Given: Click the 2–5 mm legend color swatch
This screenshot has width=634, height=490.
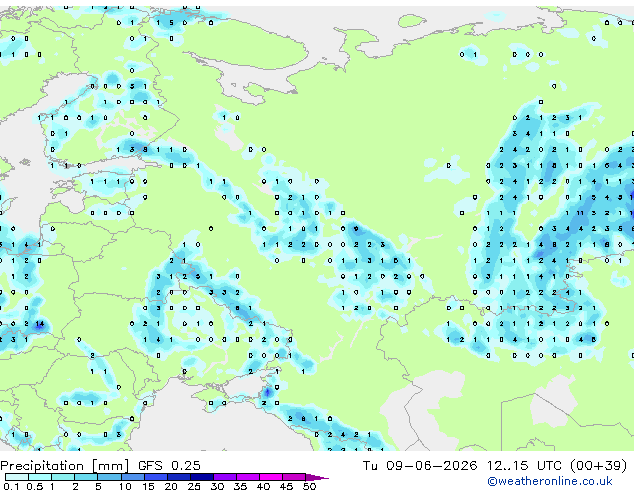Looking at the screenshot, I should tap(86, 477).
